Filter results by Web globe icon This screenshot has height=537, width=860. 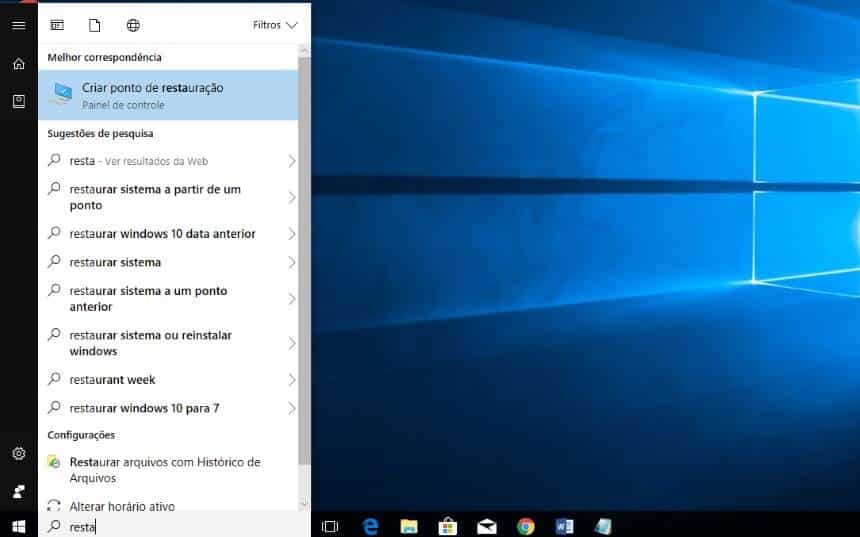point(133,25)
